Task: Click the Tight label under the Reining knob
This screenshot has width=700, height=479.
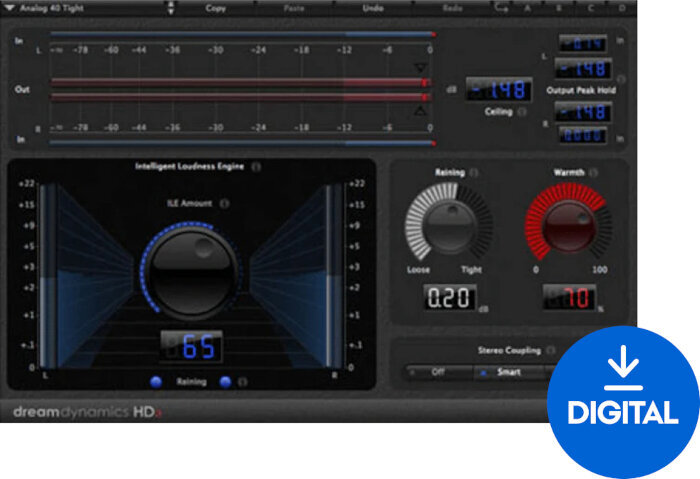Action: tap(471, 270)
